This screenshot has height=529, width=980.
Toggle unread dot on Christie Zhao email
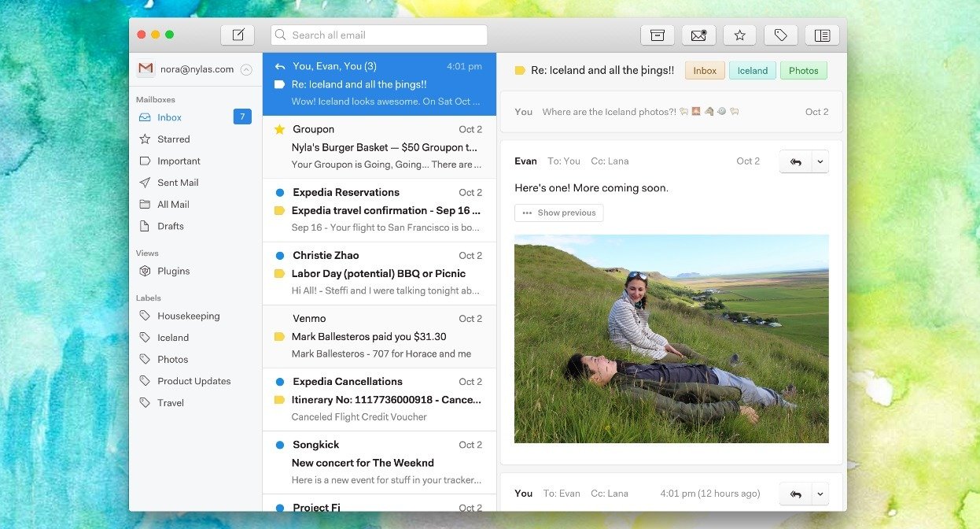point(279,255)
